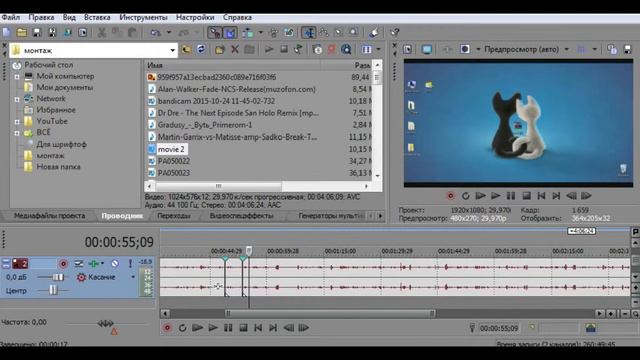
Task: Switch to Медиафайлы проекта tab
Action: click(49, 216)
